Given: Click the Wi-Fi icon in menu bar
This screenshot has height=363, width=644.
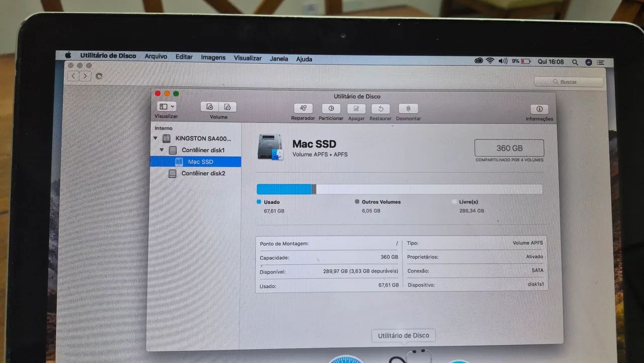Looking at the screenshot, I should (x=490, y=60).
